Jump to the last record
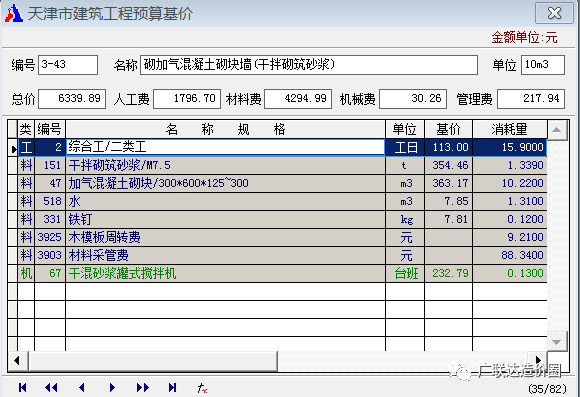The height and width of the screenshot is (397, 580). click(x=172, y=387)
